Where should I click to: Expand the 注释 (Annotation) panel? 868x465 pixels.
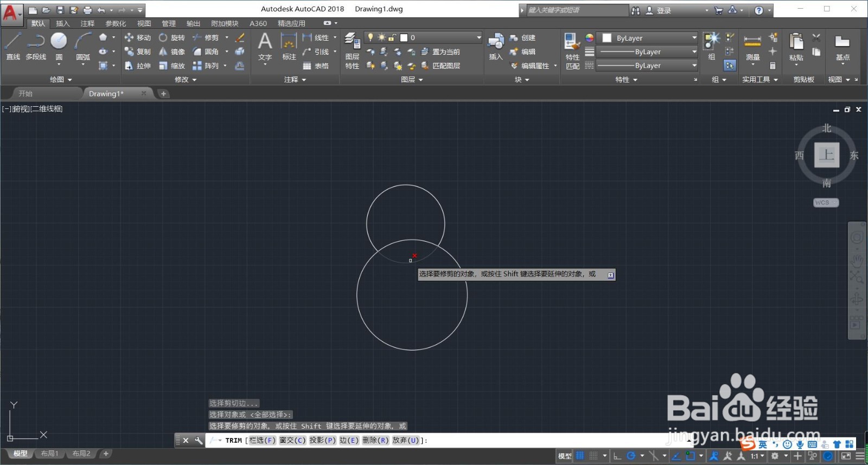[x=295, y=79]
